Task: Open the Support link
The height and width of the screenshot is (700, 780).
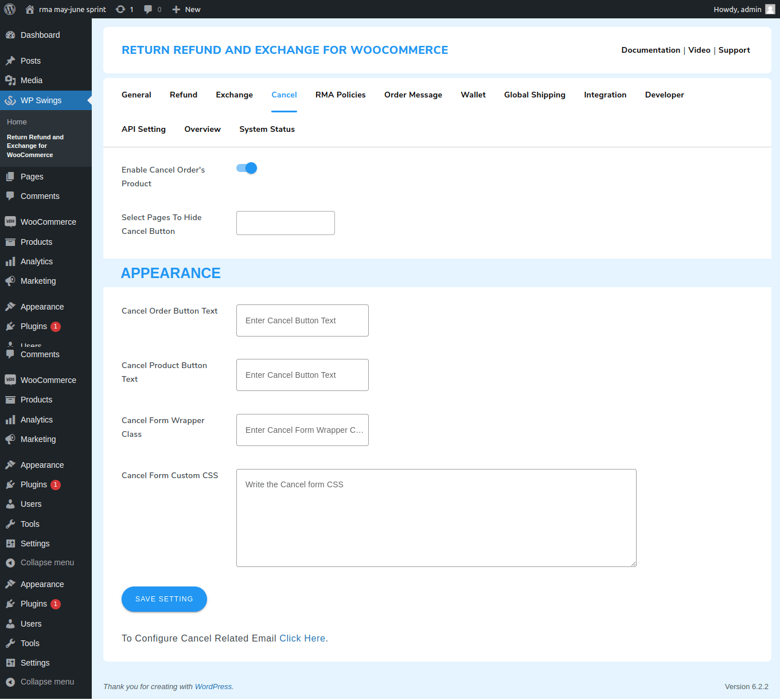Action: coord(734,50)
